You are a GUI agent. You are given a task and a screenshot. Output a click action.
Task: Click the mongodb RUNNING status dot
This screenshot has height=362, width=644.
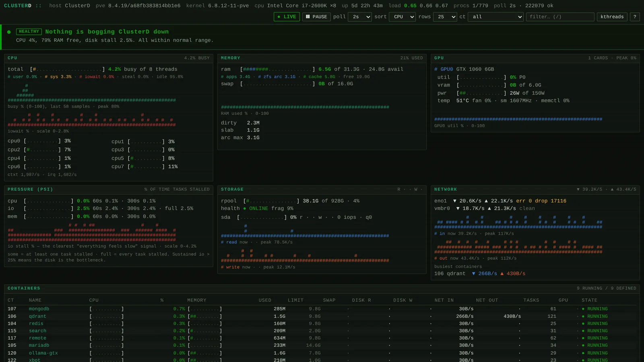[583, 309]
